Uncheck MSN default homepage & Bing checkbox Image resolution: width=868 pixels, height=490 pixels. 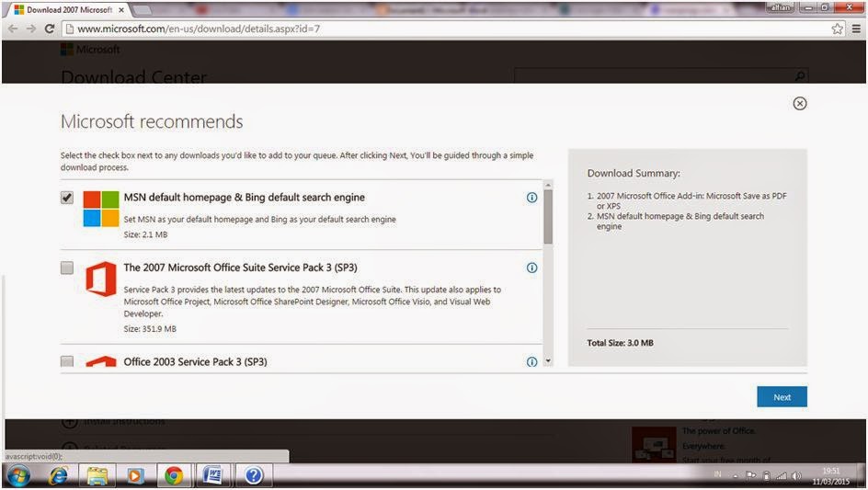click(x=67, y=198)
